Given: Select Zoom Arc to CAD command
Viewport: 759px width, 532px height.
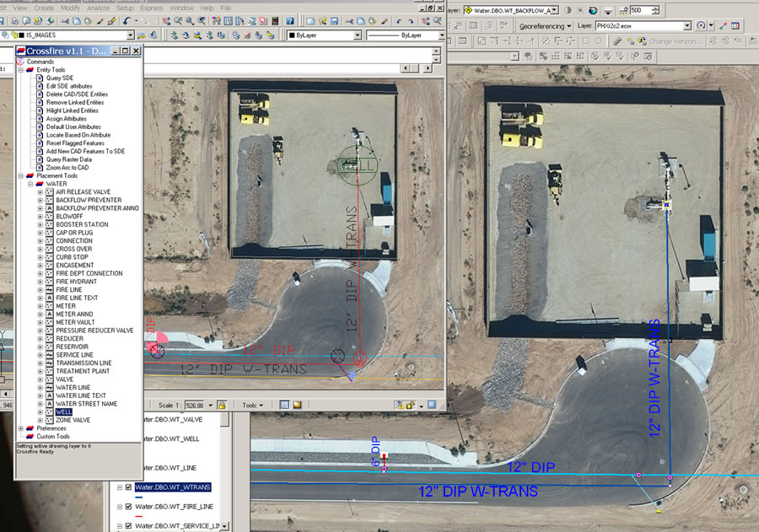Looking at the screenshot, I should tap(67, 168).
